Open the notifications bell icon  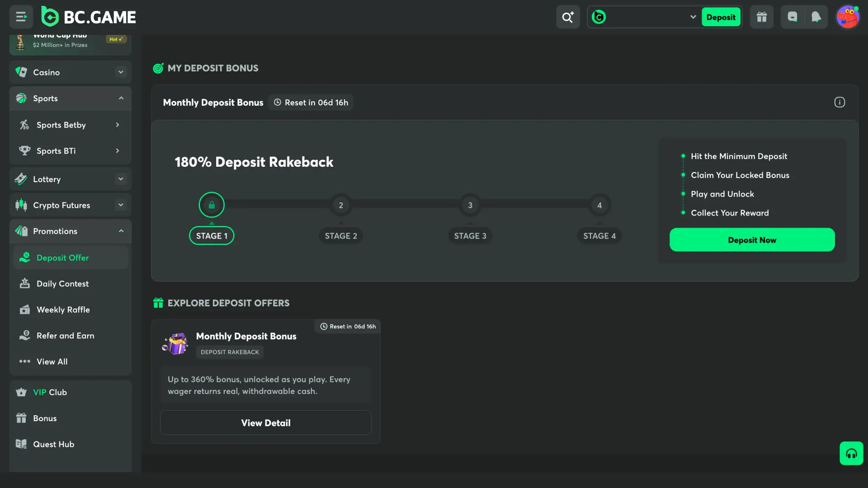pyautogui.click(x=816, y=17)
